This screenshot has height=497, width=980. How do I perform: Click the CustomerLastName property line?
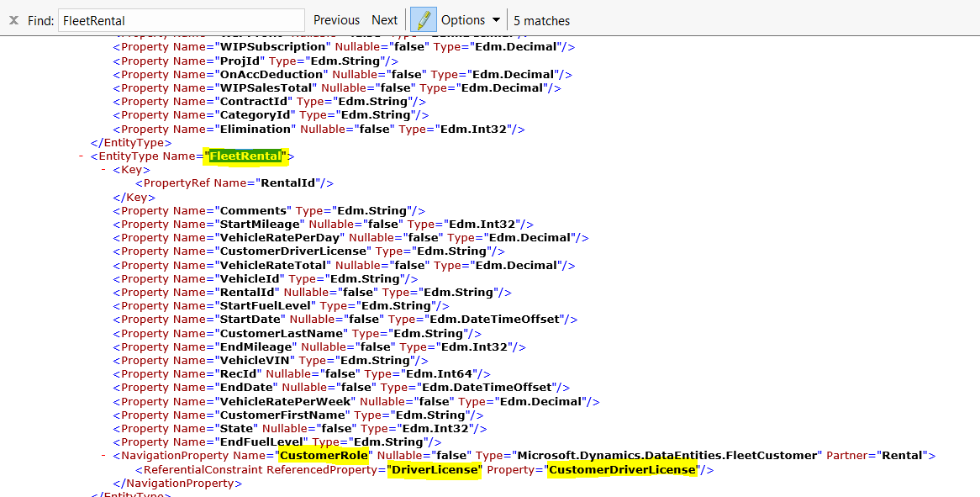click(x=297, y=333)
